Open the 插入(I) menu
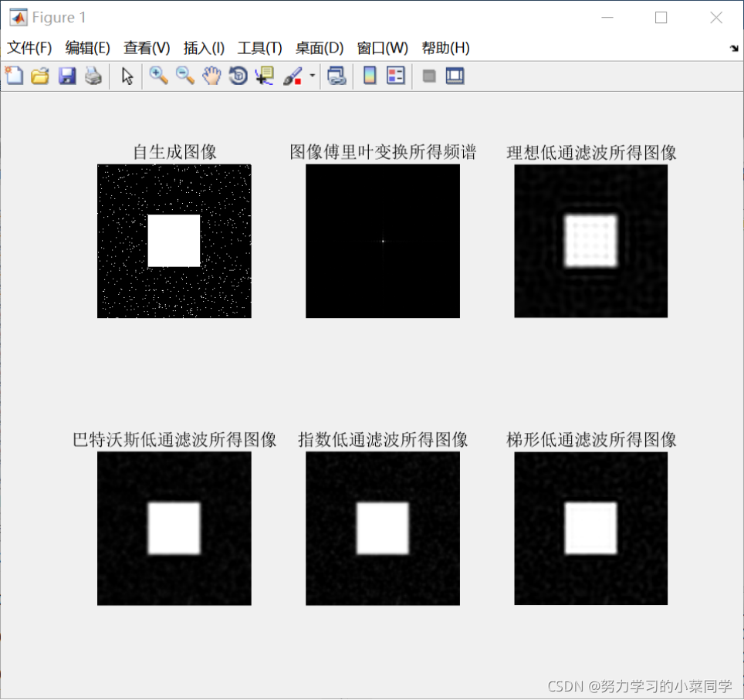 point(203,48)
